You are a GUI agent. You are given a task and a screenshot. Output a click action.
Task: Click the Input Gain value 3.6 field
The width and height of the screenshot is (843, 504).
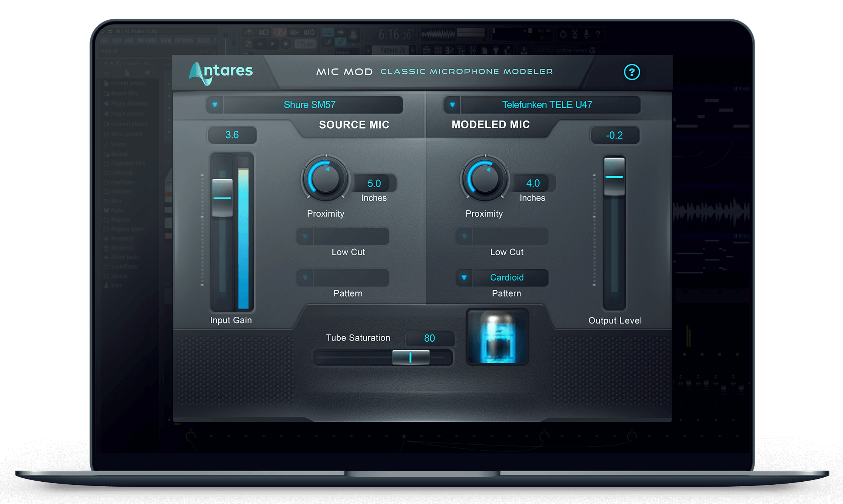[x=232, y=135]
